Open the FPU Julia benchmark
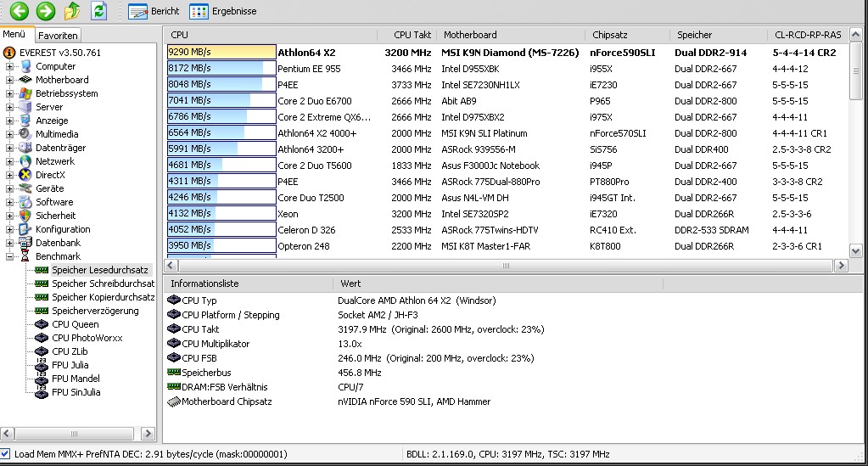Image resolution: width=868 pixels, height=466 pixels. 70,365
